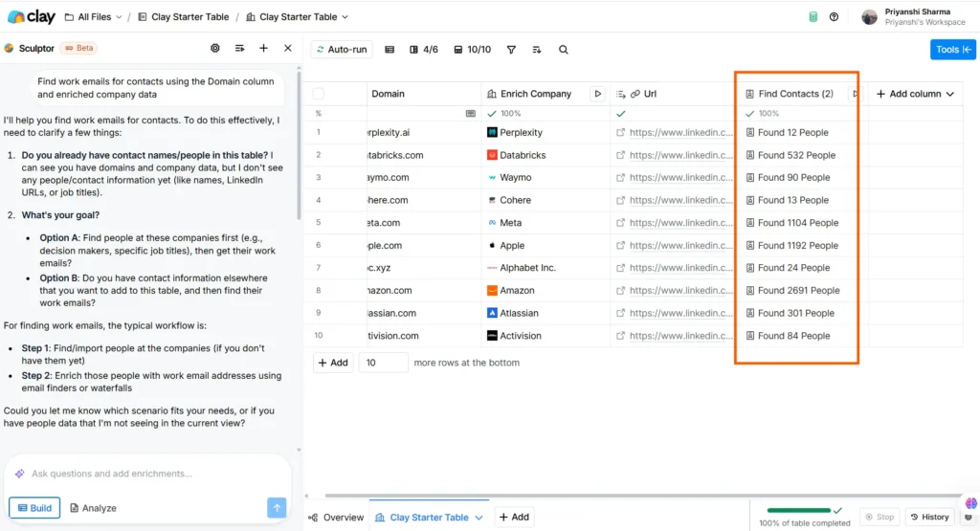Open external link icon in Perplexity row
The height and width of the screenshot is (531, 980).
click(x=620, y=132)
